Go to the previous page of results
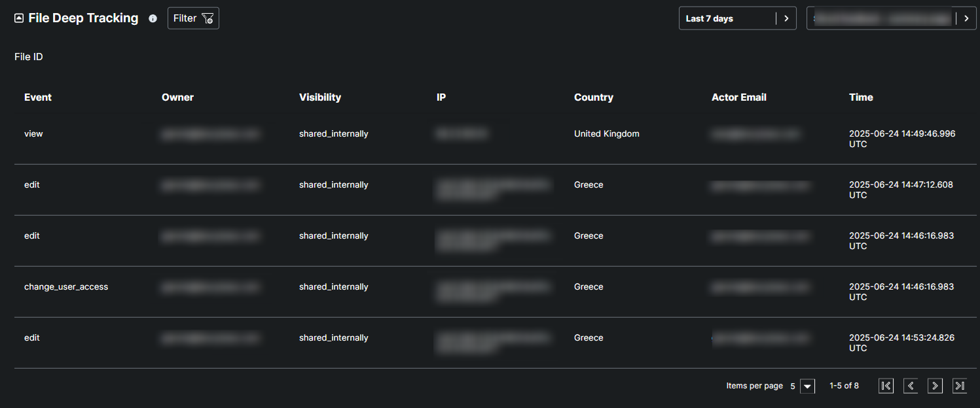980x408 pixels. [911, 386]
